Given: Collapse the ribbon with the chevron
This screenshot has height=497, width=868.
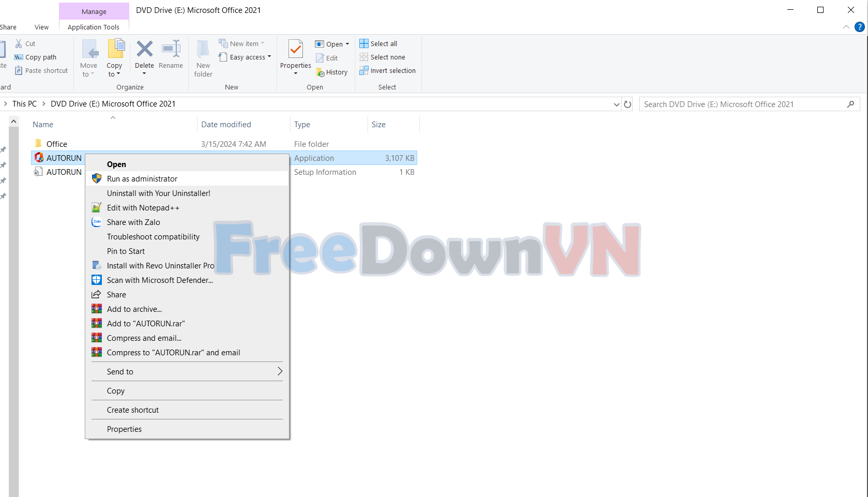Looking at the screenshot, I should point(846,27).
